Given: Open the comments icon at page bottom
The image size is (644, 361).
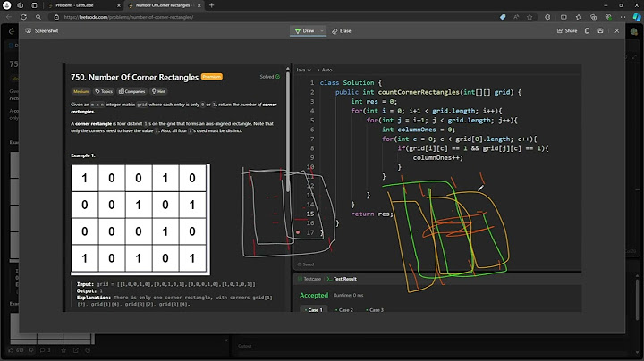Looking at the screenshot, I should pos(42,350).
